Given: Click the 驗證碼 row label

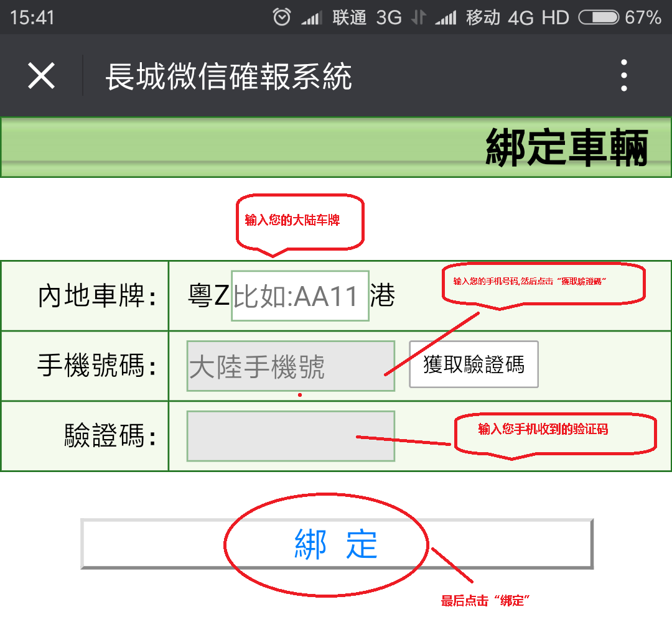Looking at the screenshot, I should (110, 435).
